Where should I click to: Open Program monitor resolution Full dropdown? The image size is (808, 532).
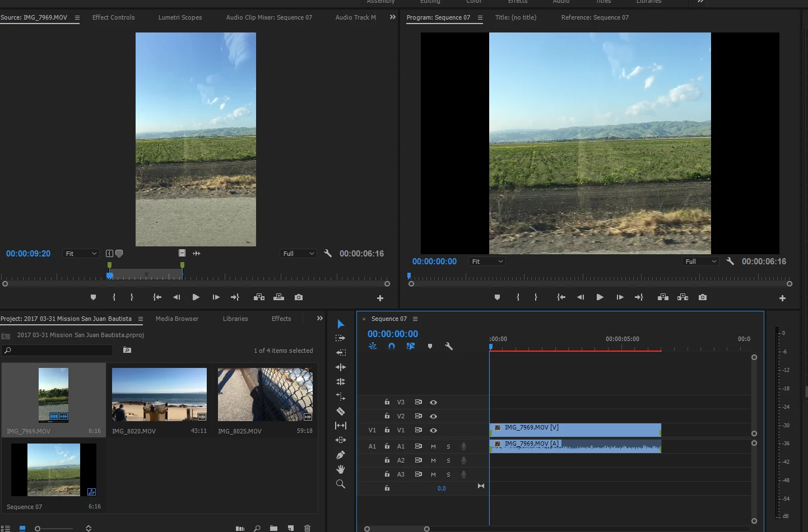coord(700,262)
